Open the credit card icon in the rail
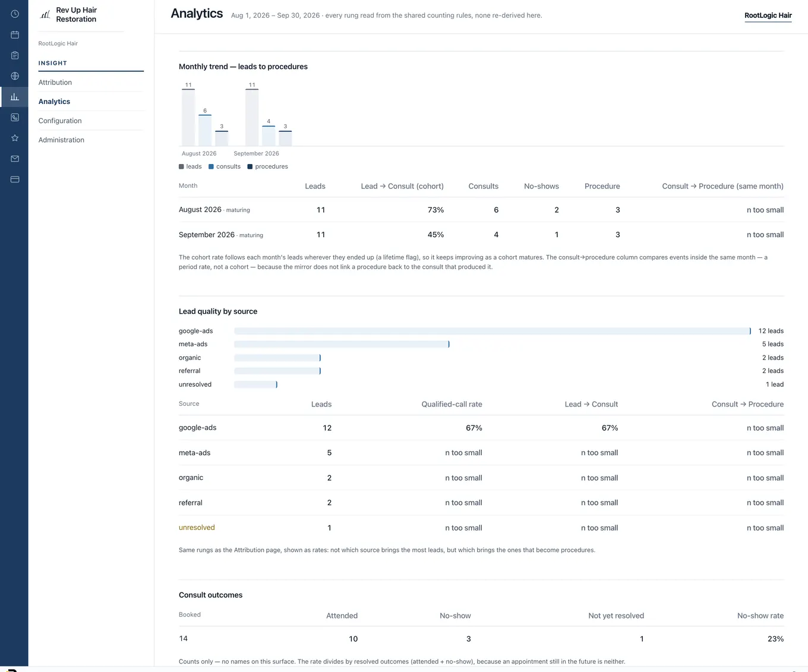The width and height of the screenshot is (808, 672). click(x=15, y=179)
